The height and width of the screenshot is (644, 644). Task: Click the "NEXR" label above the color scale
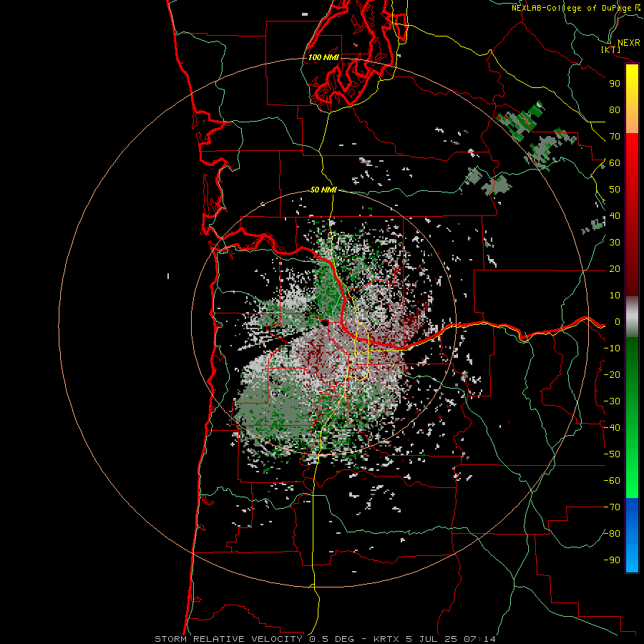click(x=629, y=43)
